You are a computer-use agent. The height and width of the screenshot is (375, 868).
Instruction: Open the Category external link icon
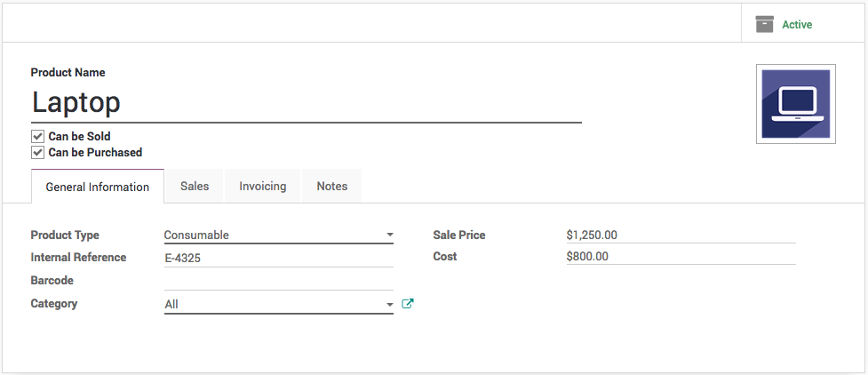[408, 304]
